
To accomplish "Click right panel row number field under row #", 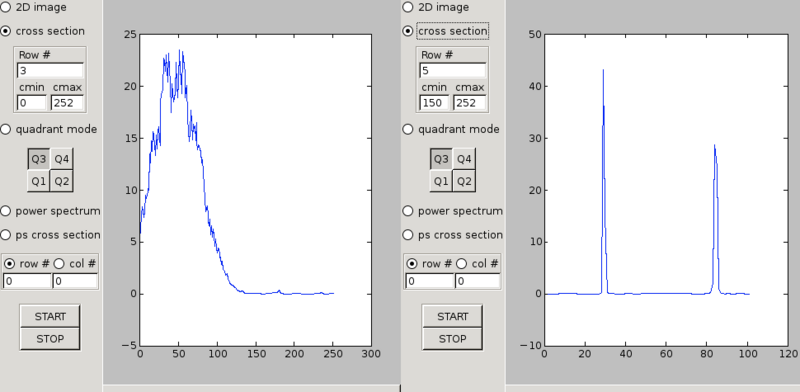I will pyautogui.click(x=429, y=281).
